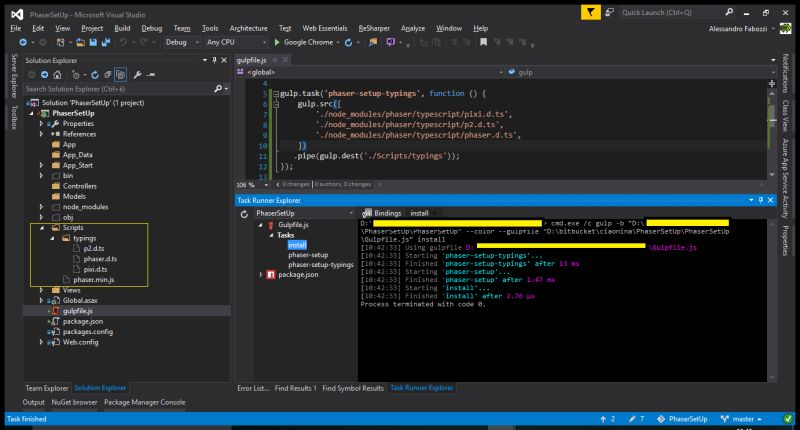This screenshot has width=800, height=430.
Task: Click Quick Launch magnifier icon
Action: coord(729,12)
